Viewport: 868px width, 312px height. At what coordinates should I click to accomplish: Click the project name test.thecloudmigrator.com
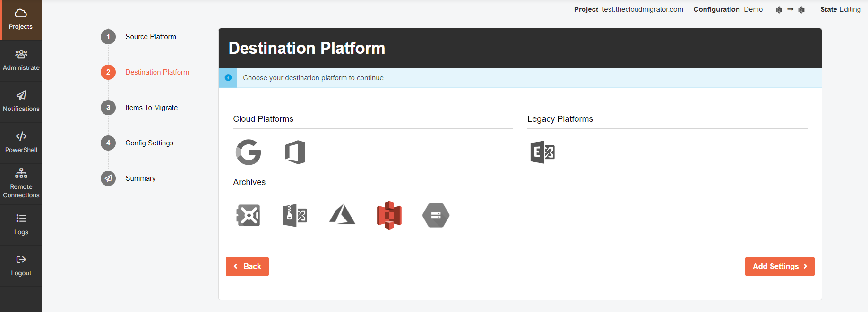(x=643, y=9)
